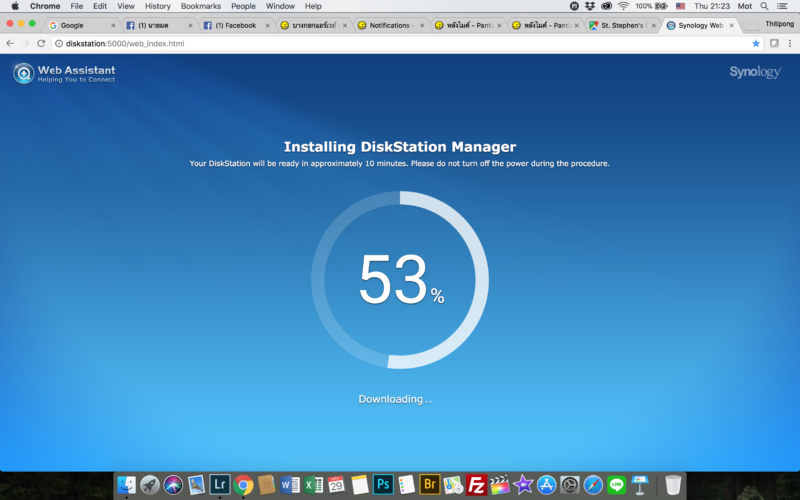Image resolution: width=800 pixels, height=500 pixels.
Task: Open the People menu
Action: tap(243, 6)
